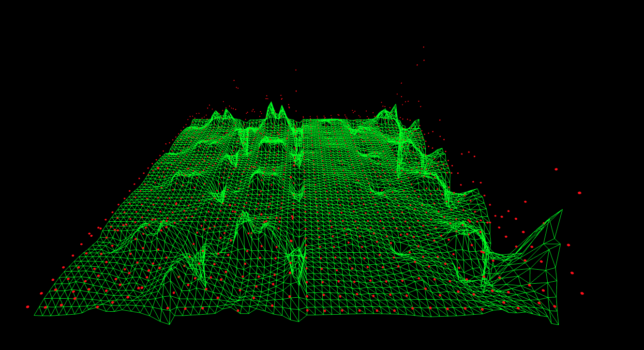This screenshot has width=644, height=350.
Task: Click the topmost red point above the mesh
Action: coord(423,47)
